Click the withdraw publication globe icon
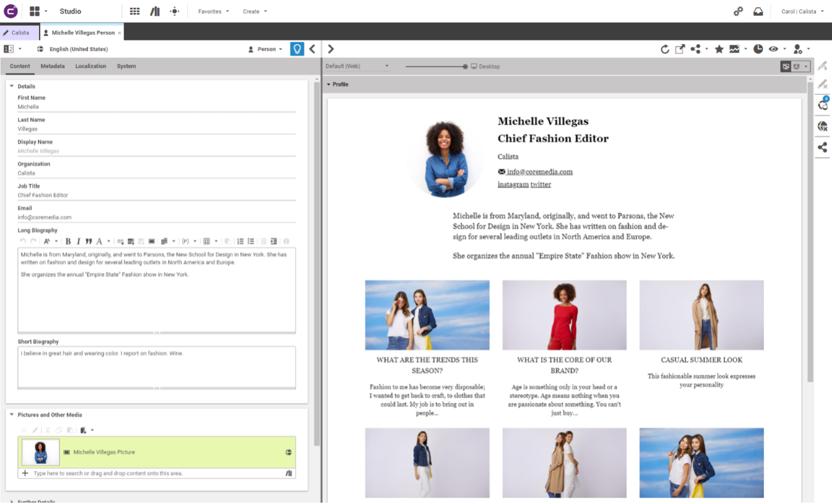 (823, 126)
